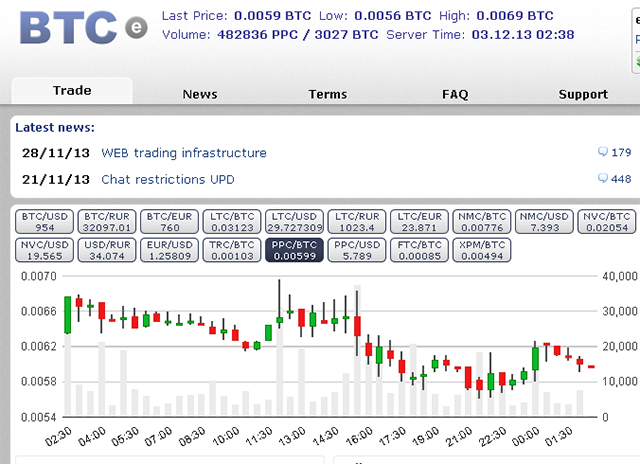Open the 448 comments link

(x=621, y=179)
